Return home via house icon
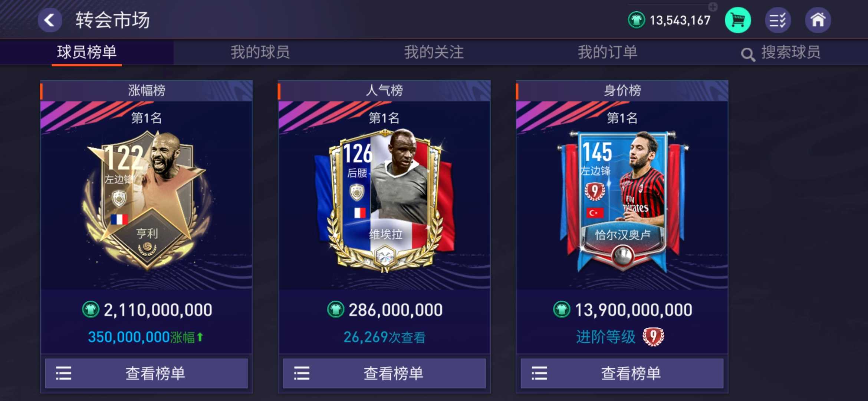Image resolution: width=868 pixels, height=401 pixels. pos(818,20)
